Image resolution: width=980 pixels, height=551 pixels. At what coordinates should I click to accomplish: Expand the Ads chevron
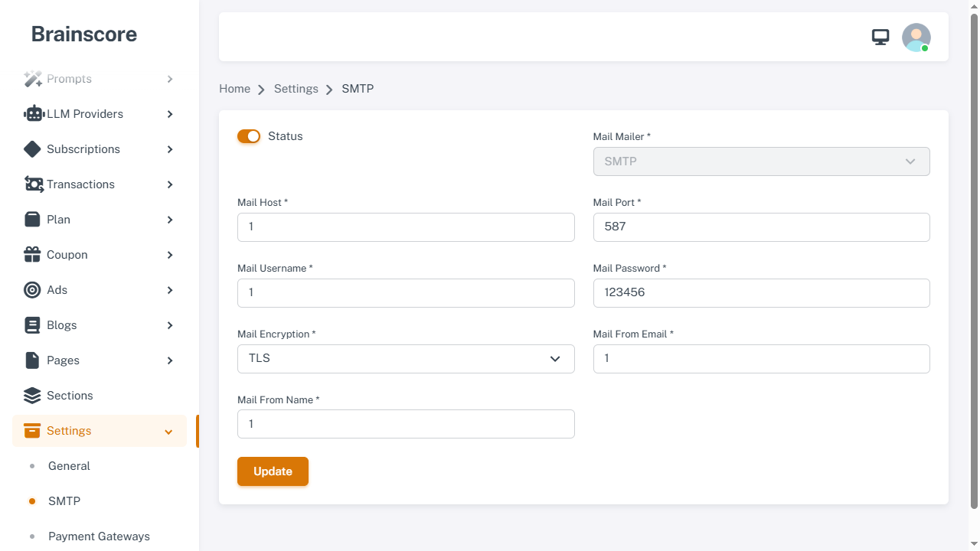point(170,290)
